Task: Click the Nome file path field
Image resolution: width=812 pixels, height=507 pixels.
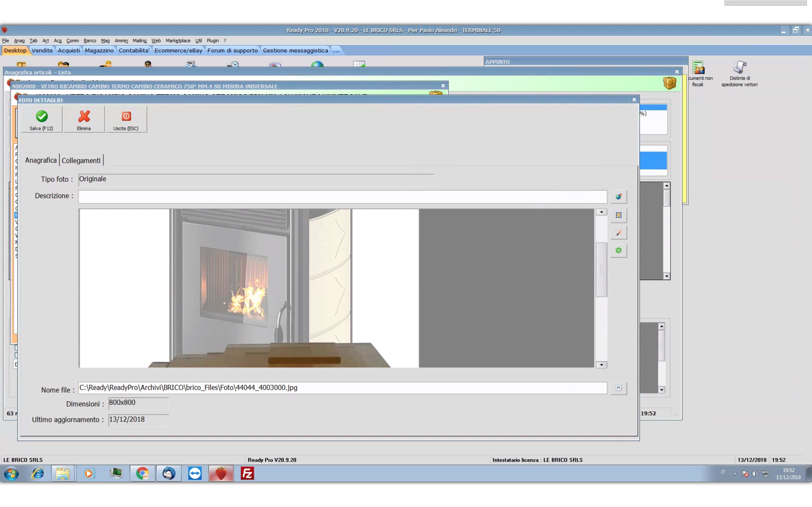Action: click(342, 388)
